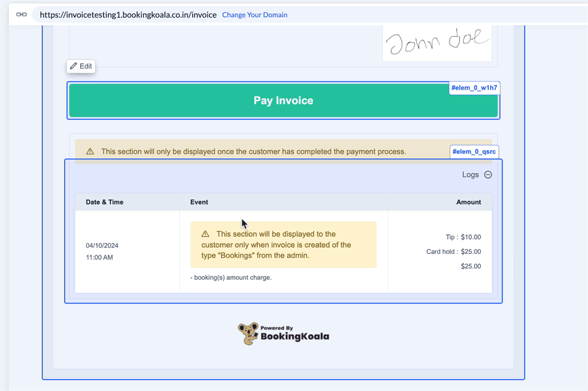Click the Logs label
588x391 pixels.
[x=471, y=174]
